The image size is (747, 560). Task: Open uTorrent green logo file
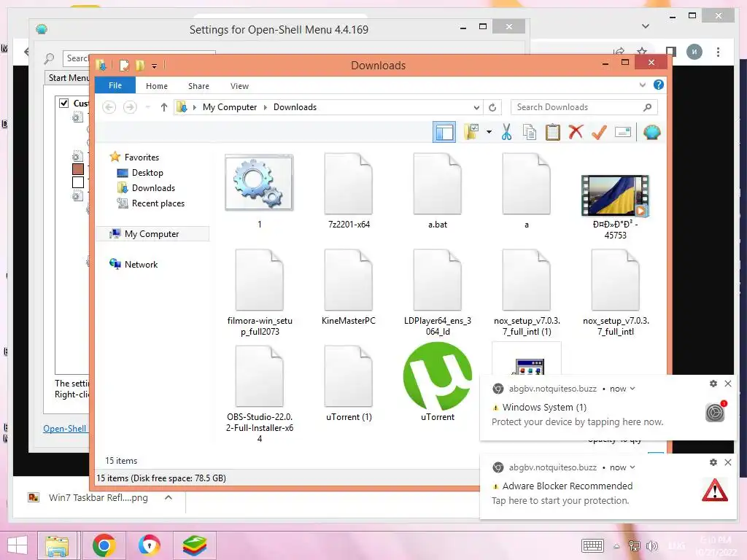[x=438, y=376]
